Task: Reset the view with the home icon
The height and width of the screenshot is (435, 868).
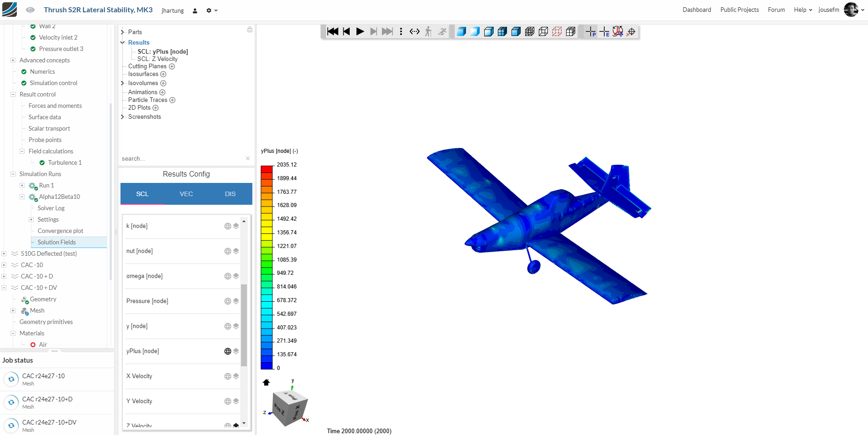Action: click(266, 382)
